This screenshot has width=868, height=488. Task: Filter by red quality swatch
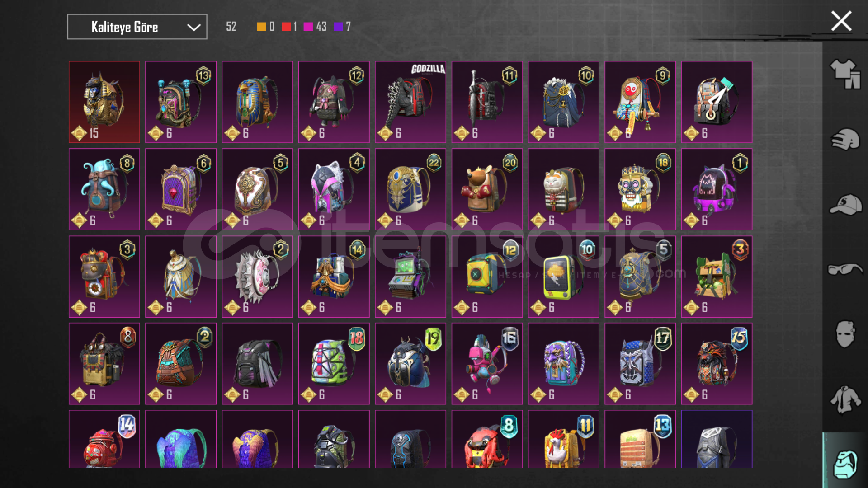(286, 27)
